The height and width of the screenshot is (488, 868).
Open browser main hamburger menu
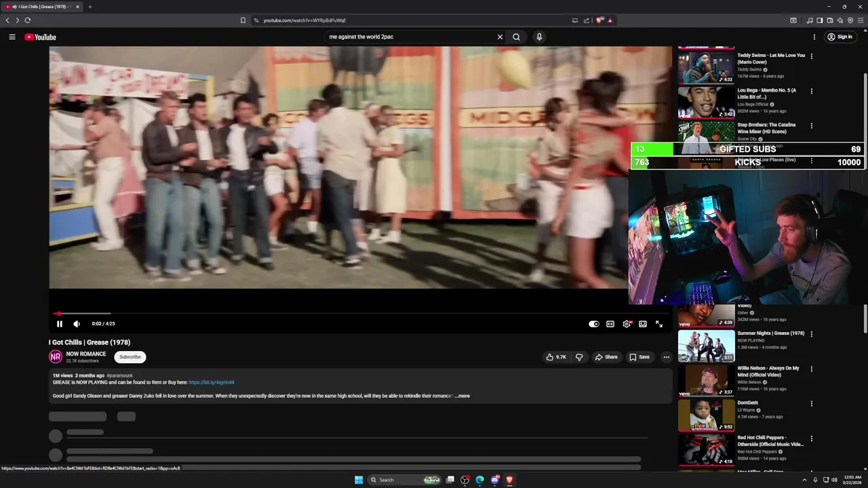[x=861, y=20]
